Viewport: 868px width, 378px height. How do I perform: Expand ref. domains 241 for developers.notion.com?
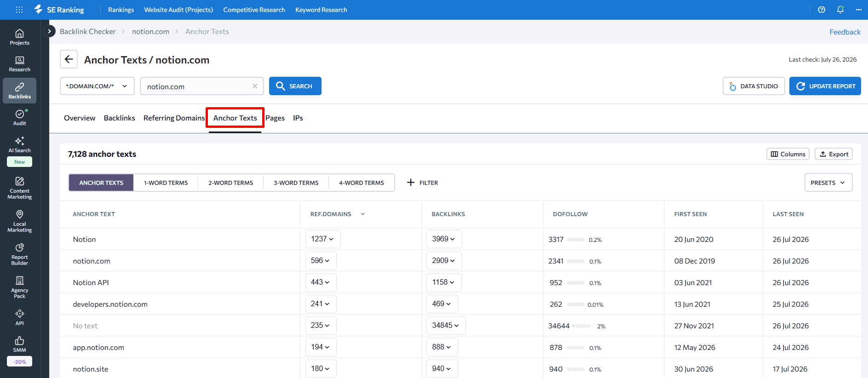coord(321,304)
